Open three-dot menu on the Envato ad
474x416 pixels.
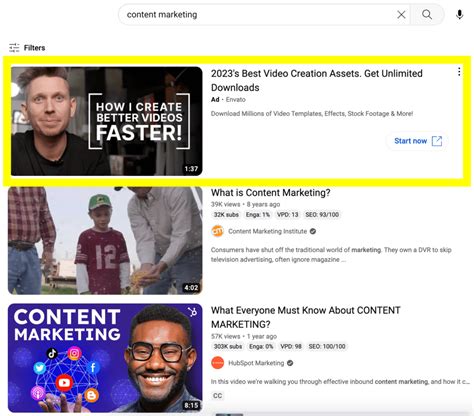[459, 72]
